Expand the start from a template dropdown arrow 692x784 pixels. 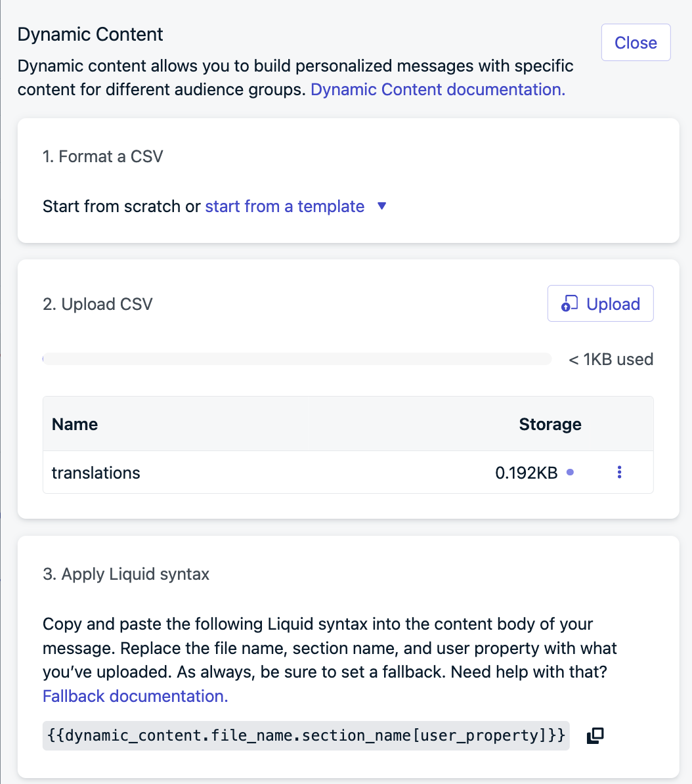click(382, 206)
